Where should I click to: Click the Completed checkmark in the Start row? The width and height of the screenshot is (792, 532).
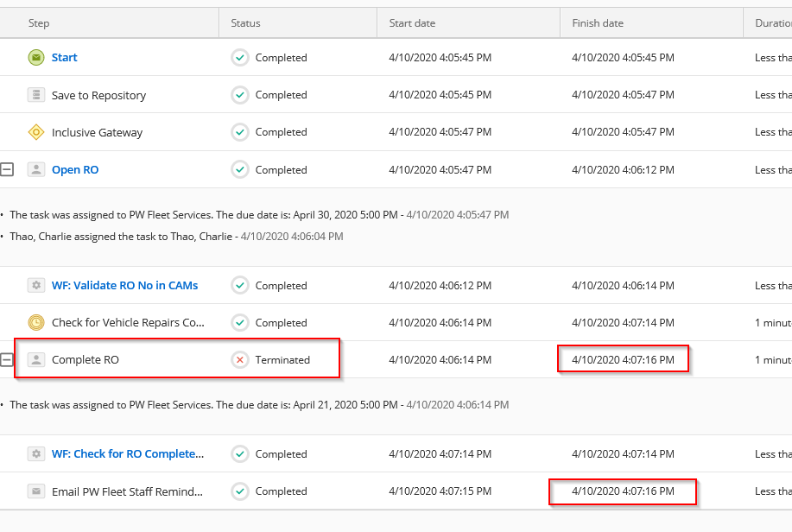click(240, 58)
